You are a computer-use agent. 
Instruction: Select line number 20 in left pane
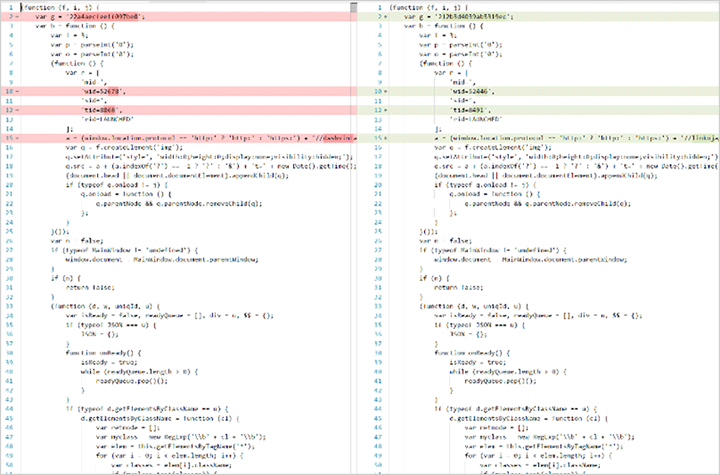point(9,183)
